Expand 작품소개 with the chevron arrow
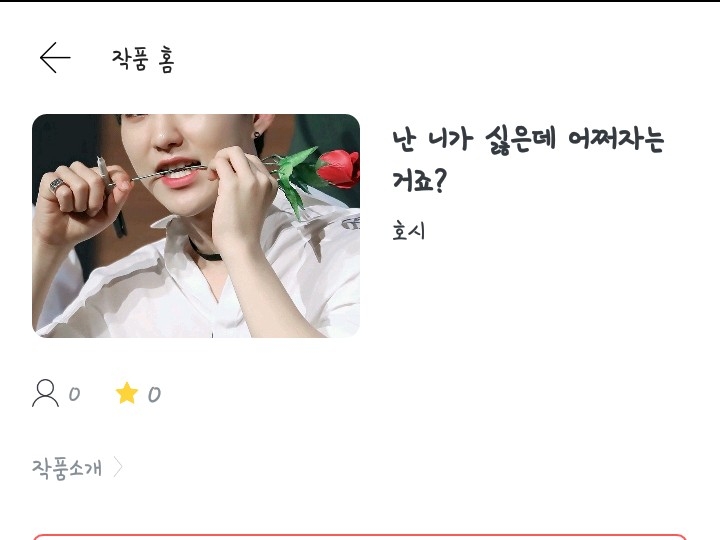Image resolution: width=720 pixels, height=540 pixels. pos(118,467)
